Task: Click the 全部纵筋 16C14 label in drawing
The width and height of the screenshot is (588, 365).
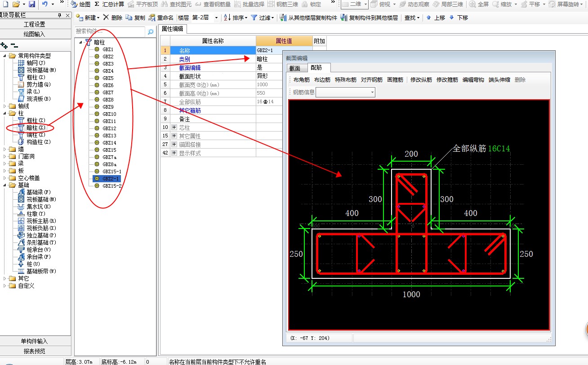Action: [x=481, y=148]
